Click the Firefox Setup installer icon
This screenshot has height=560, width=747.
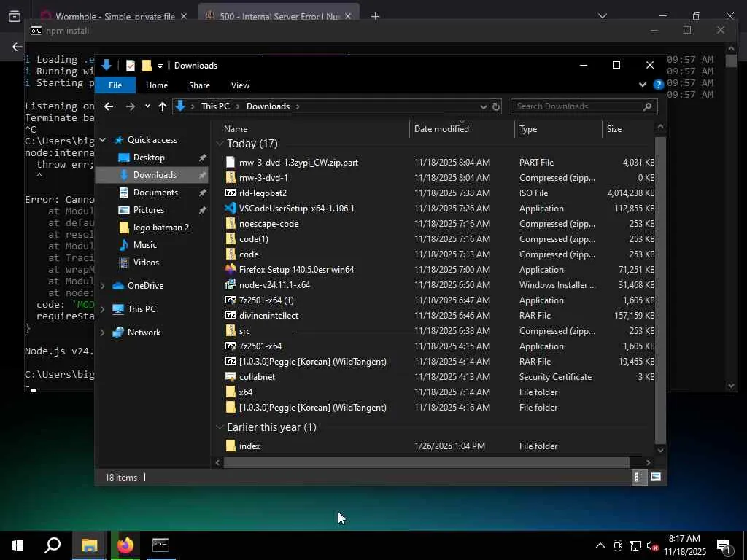(231, 270)
